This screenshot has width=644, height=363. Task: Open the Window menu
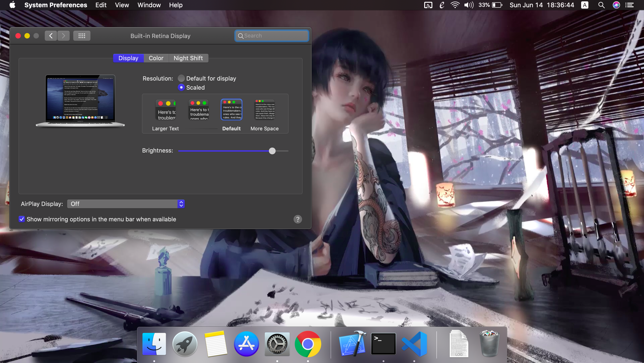[x=149, y=5]
